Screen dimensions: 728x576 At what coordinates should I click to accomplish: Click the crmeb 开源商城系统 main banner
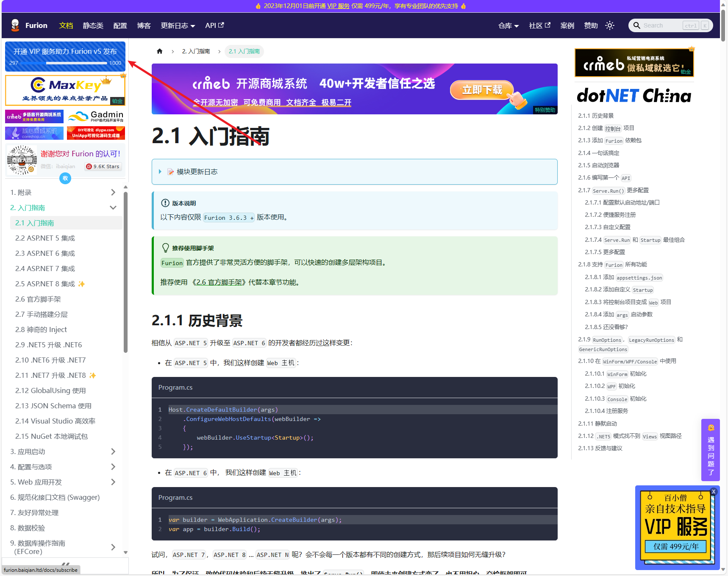pos(355,89)
